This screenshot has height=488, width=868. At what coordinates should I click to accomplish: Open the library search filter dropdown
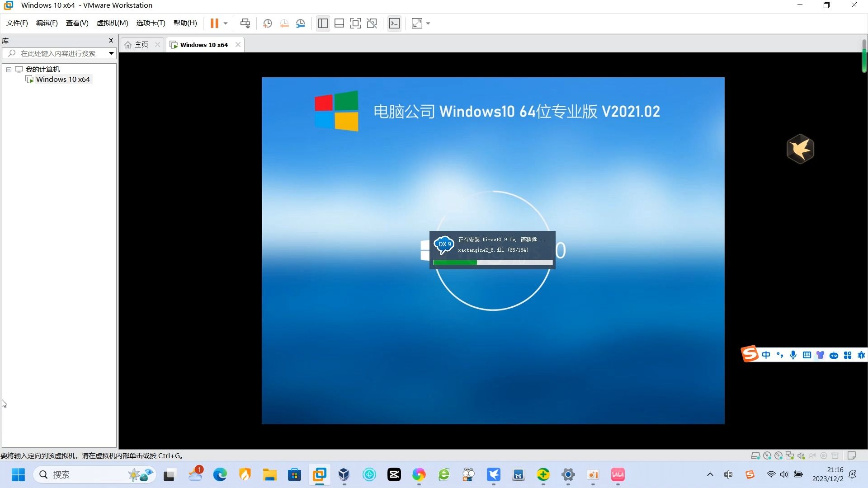pyautogui.click(x=111, y=53)
